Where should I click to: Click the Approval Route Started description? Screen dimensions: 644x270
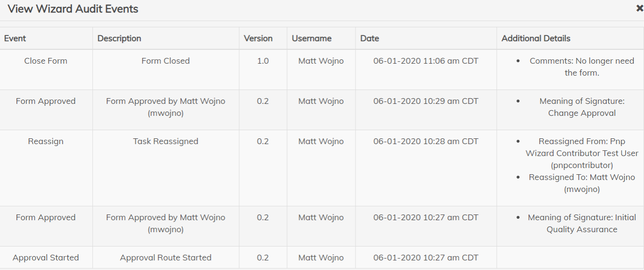coord(166,258)
